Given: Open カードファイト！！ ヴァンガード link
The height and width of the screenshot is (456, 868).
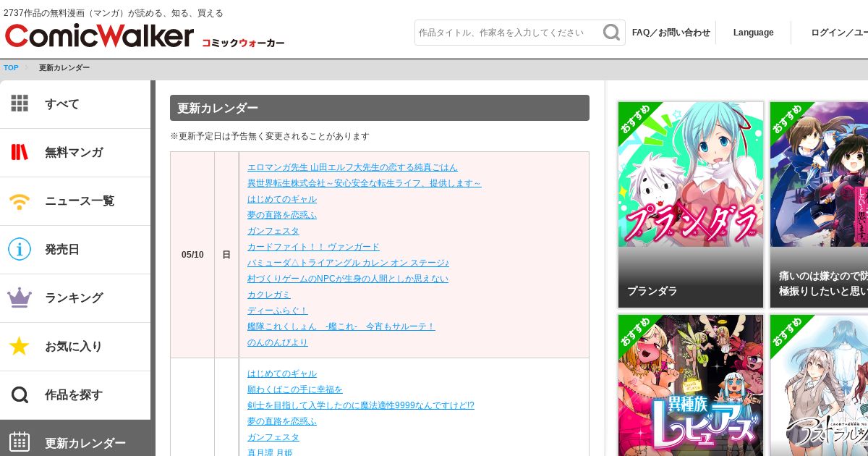Looking at the screenshot, I should (313, 247).
